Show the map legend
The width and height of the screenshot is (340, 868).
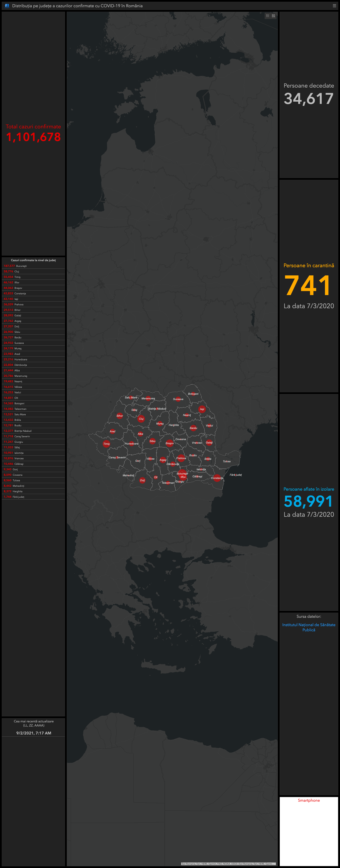(268, 15)
